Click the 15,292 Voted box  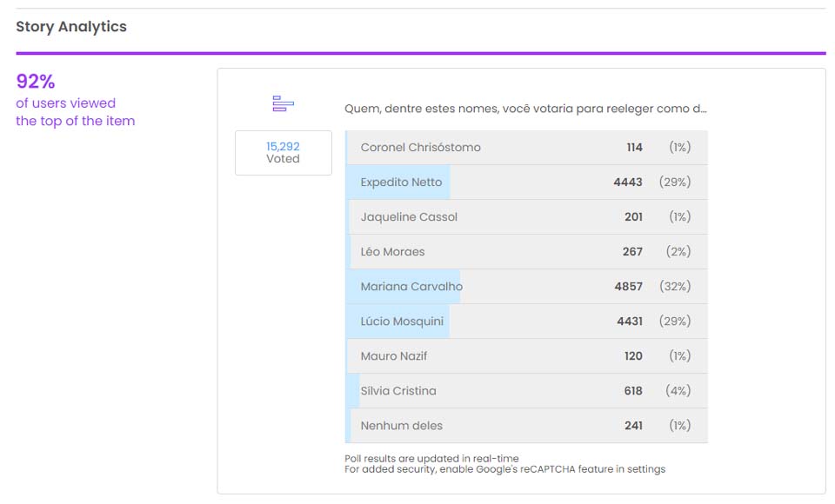click(283, 153)
